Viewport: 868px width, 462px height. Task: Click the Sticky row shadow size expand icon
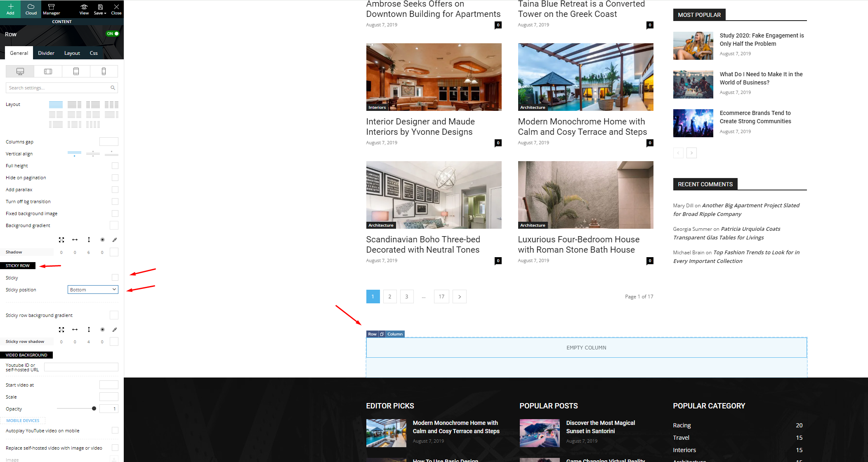click(61, 330)
